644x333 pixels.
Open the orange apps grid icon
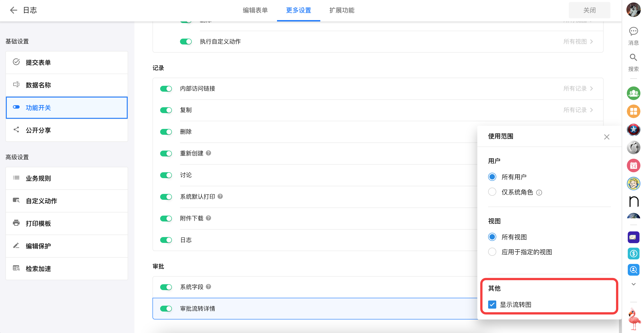(633, 111)
